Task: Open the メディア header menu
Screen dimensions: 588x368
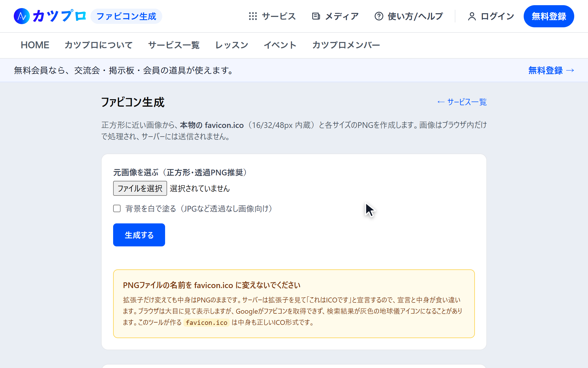Action: click(x=335, y=16)
